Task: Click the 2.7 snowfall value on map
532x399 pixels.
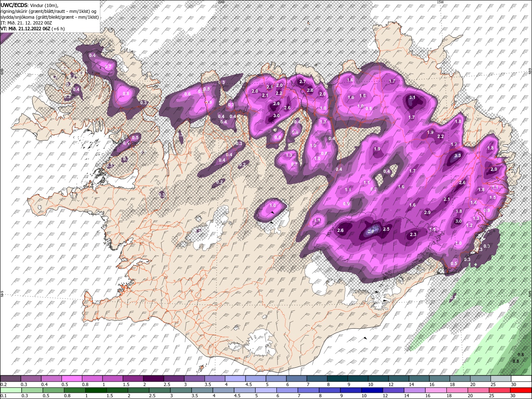Action: click(303, 82)
